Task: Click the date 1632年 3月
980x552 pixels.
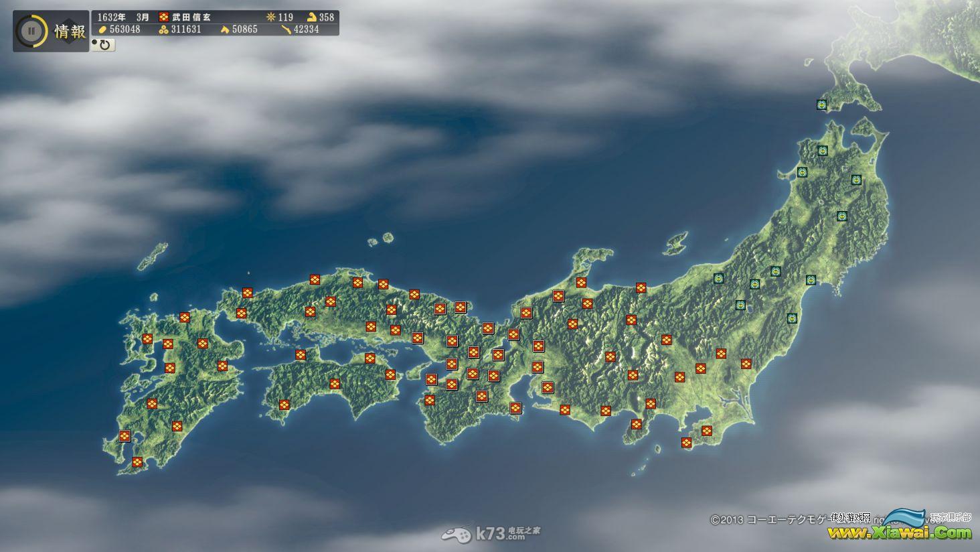Action: tap(124, 17)
